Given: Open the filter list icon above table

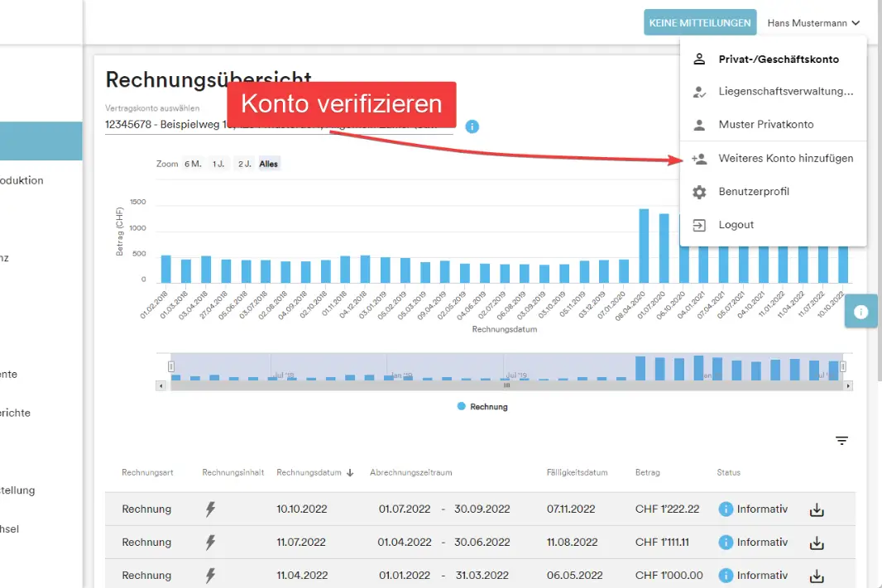Looking at the screenshot, I should [x=841, y=441].
